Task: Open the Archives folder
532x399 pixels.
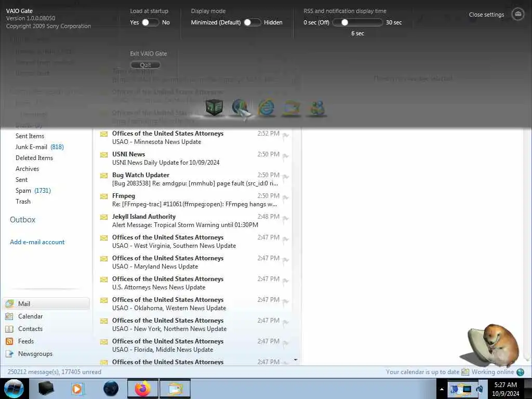Action: 27,169
